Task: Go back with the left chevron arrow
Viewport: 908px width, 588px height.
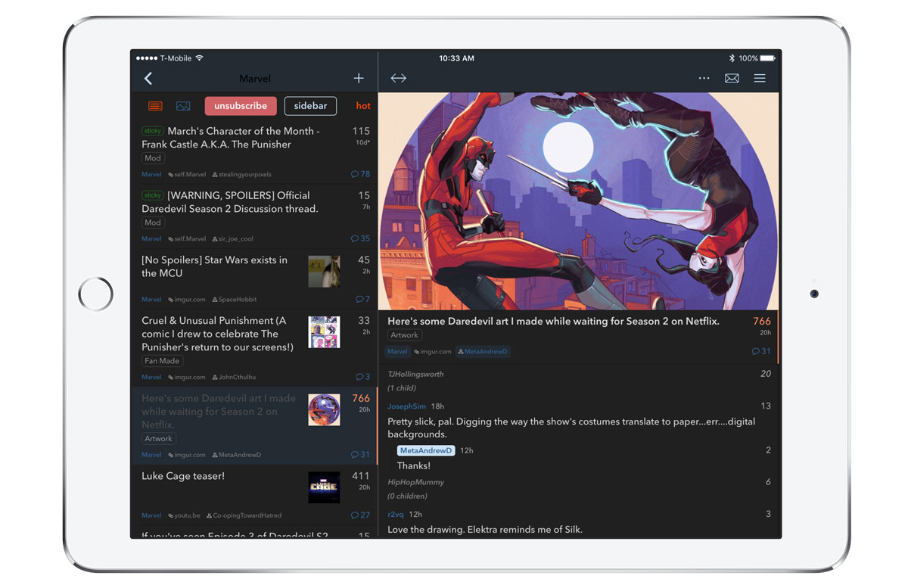Action: click(x=148, y=79)
